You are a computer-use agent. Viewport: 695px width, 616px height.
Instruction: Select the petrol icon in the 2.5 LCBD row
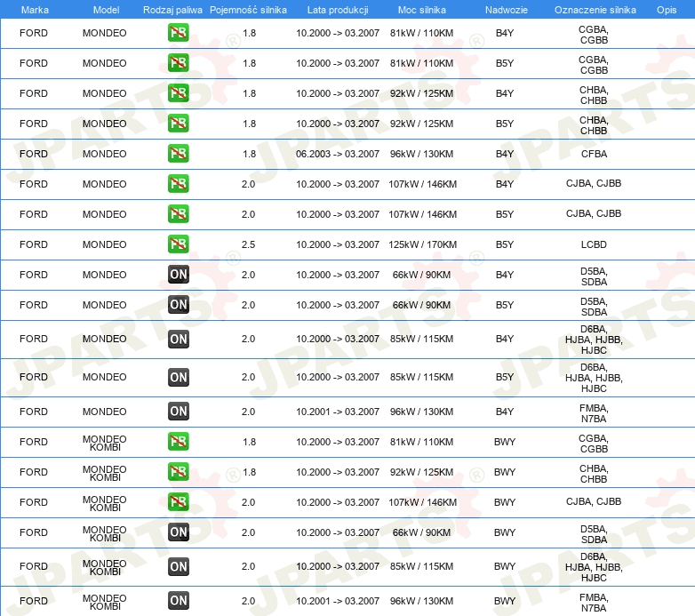click(x=178, y=244)
